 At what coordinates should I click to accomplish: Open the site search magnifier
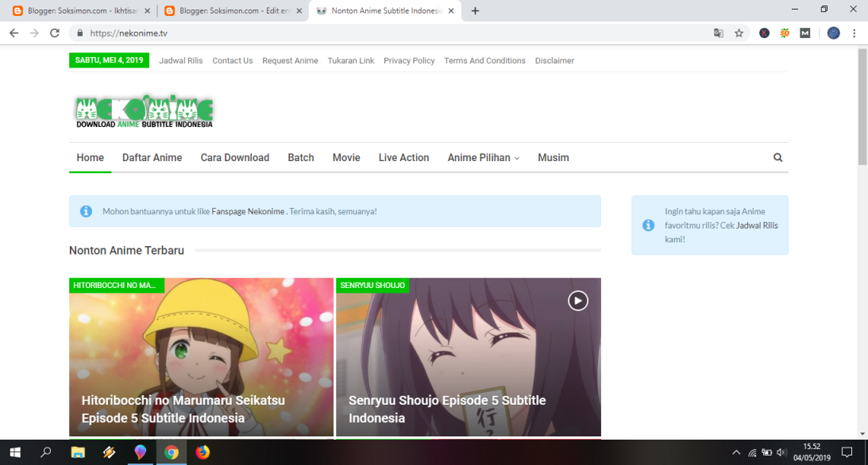(x=777, y=158)
